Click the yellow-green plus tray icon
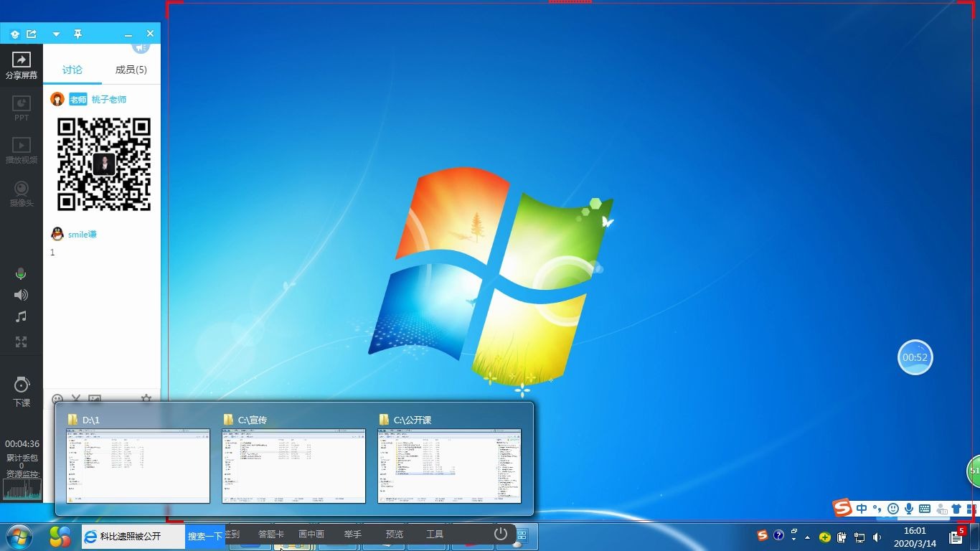 tap(825, 537)
